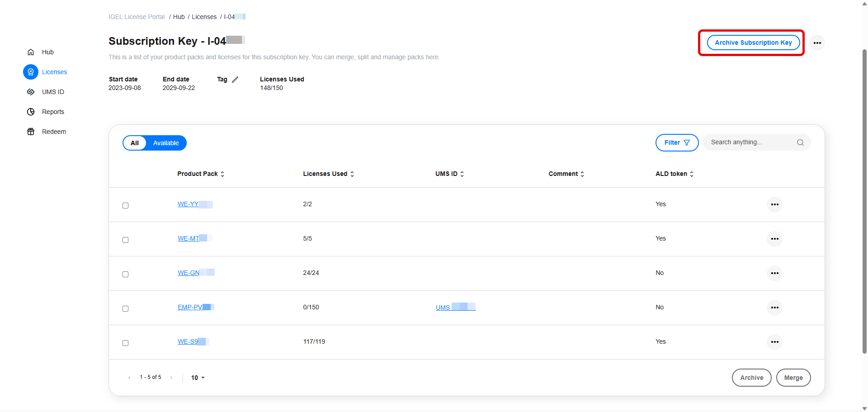The width and height of the screenshot is (868, 412).
Task: Open the Licenses breadcrumb link
Action: click(204, 17)
